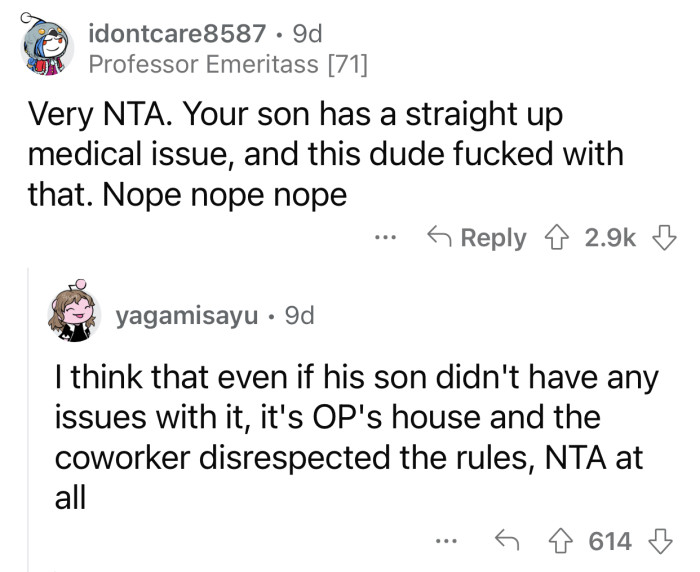Click the reply arrow icon on yagamisayu's comment
This screenshot has width=700, height=572.
point(509,541)
